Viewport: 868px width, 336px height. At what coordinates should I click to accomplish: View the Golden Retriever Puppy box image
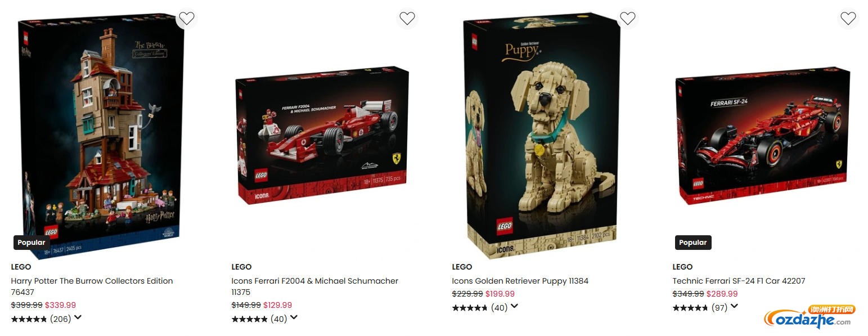542,135
